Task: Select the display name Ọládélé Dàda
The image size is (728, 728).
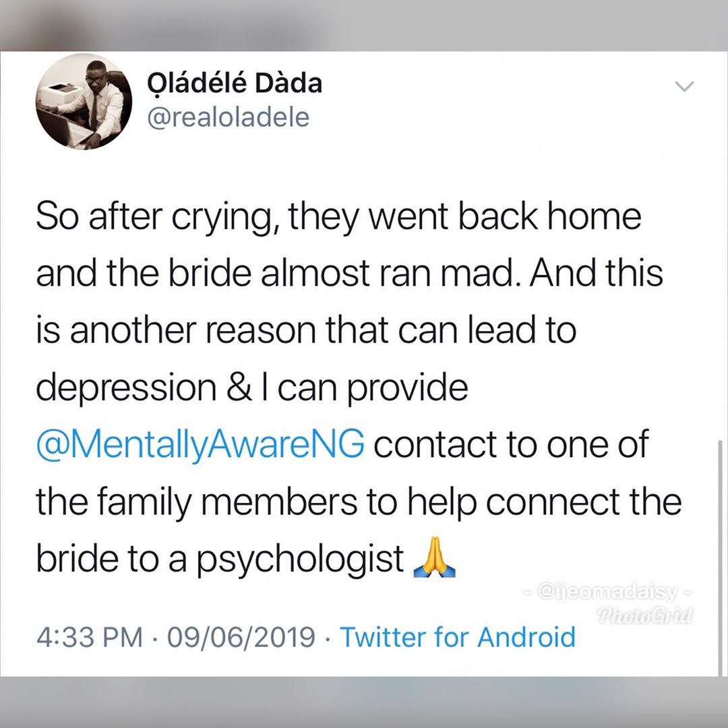Action: tap(233, 82)
